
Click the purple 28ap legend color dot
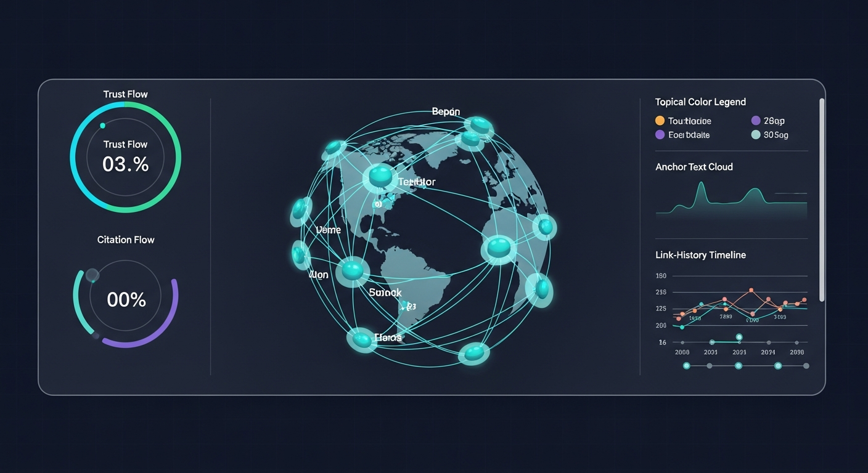(756, 121)
